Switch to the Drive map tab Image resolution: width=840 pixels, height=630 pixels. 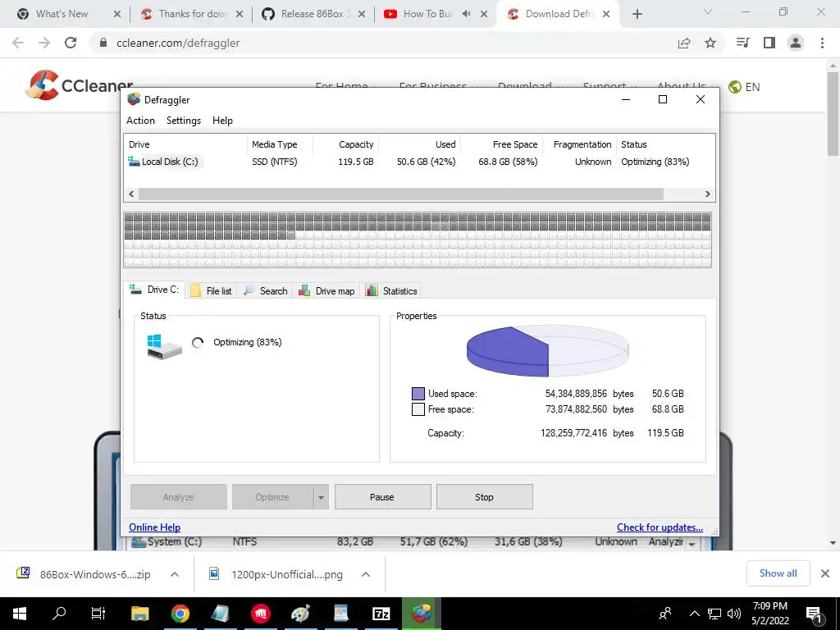pyautogui.click(x=326, y=291)
